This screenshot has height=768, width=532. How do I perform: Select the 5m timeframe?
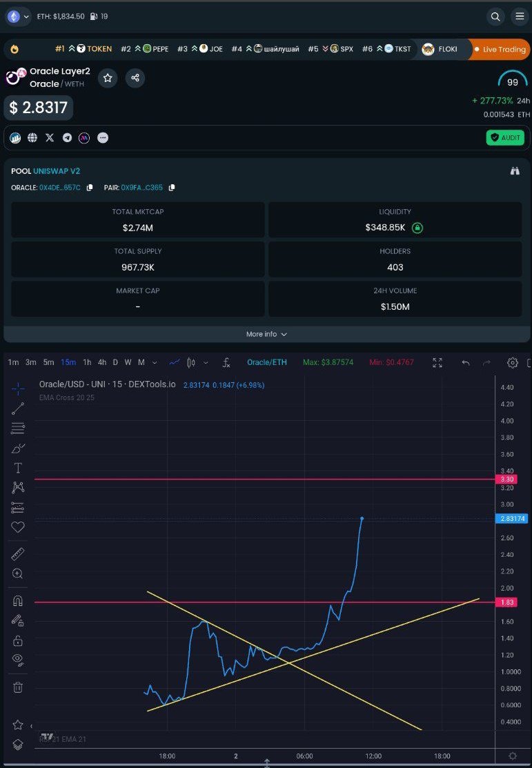tap(48, 362)
